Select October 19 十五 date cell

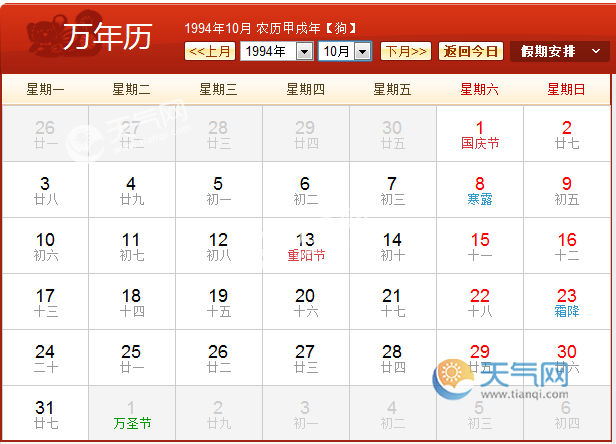(218, 302)
